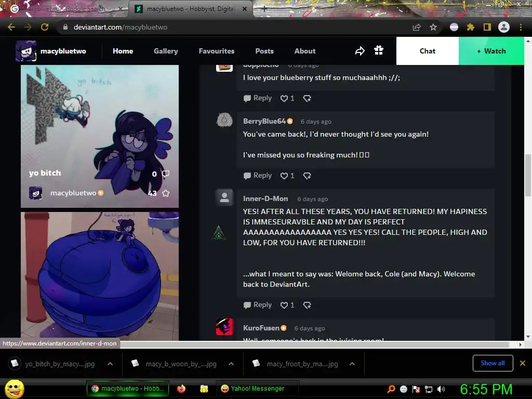Open the Gallery profile tab
The image size is (532, 399).
pyautogui.click(x=166, y=51)
